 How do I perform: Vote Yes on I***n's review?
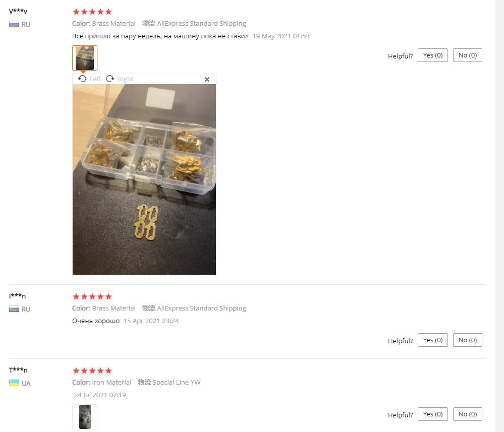tap(433, 340)
